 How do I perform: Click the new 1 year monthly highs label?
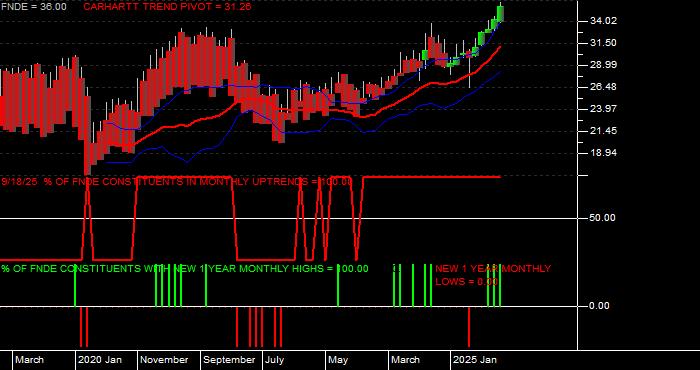point(185,269)
